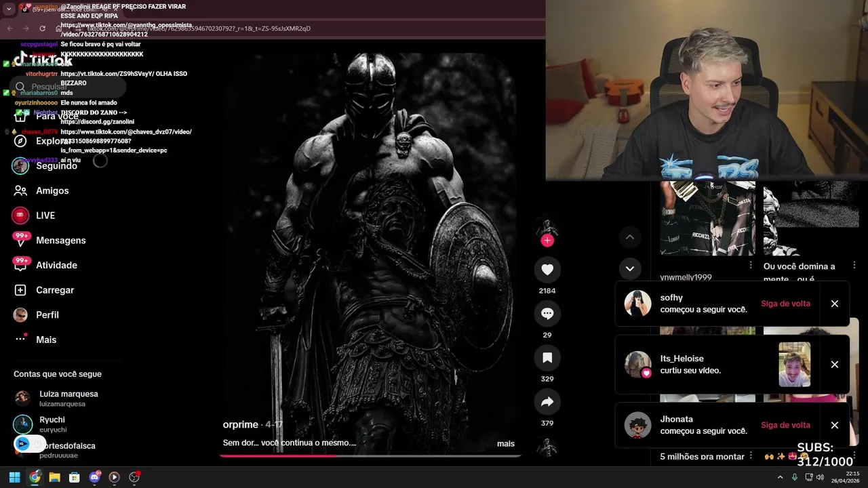Go to next video with down arrow
Screen dimensions: 868x488
tap(629, 268)
